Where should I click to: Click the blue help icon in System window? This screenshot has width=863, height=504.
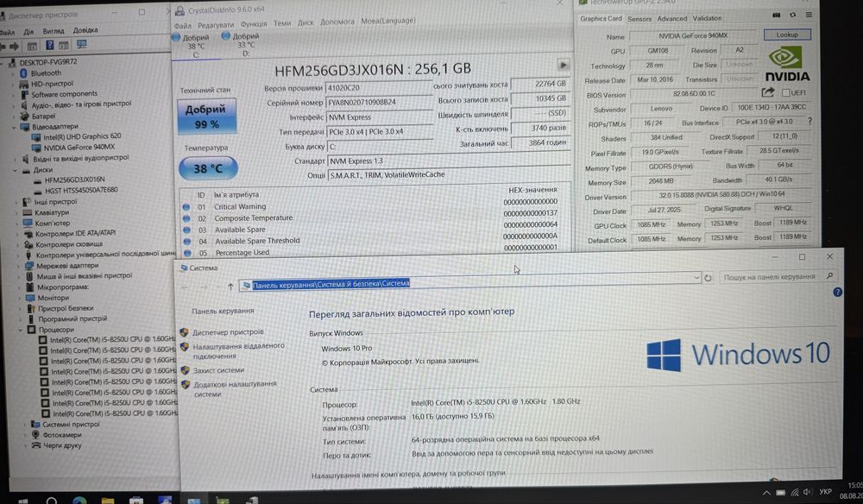(837, 293)
